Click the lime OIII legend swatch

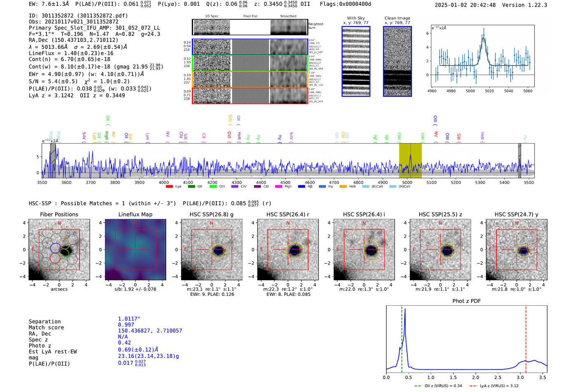pos(213,187)
